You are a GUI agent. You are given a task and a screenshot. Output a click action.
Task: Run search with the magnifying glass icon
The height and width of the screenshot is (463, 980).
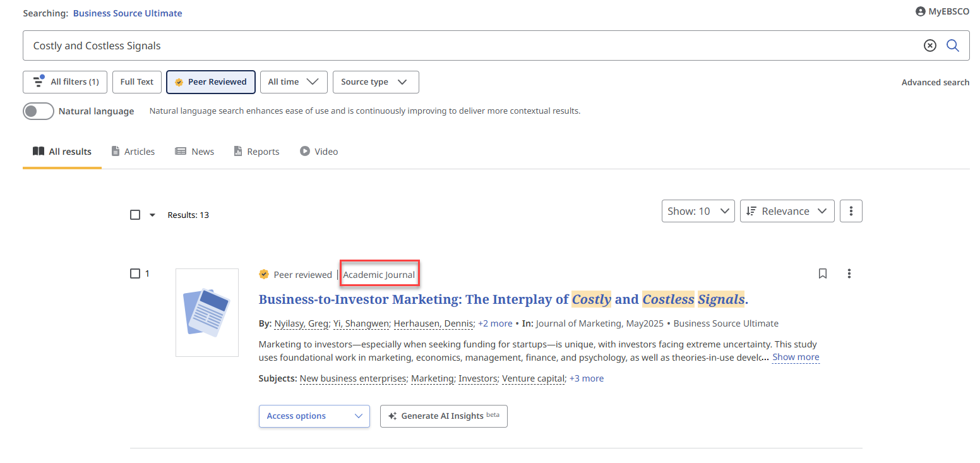[953, 45]
